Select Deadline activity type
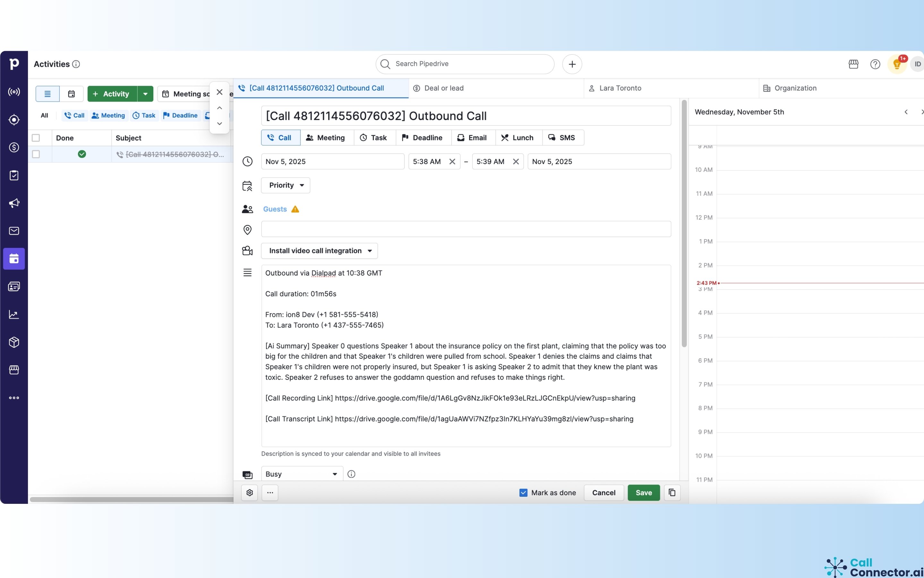The height and width of the screenshot is (578, 924). click(424, 138)
